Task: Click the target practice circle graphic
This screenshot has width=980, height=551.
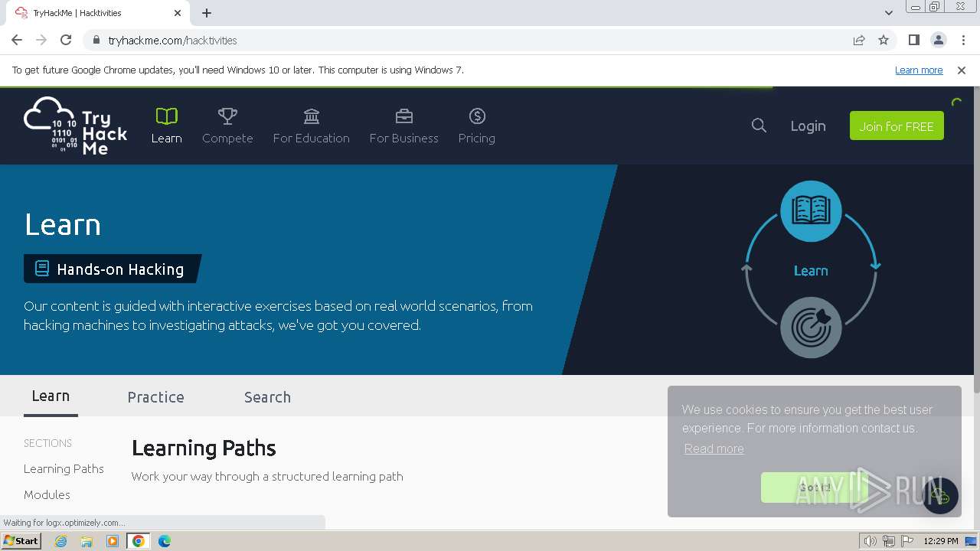Action: [811, 328]
